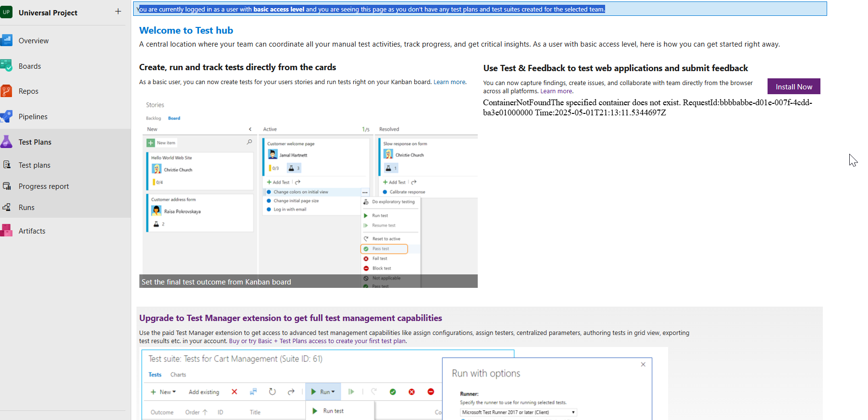Click the Welcome to Test hub heading

186,30
